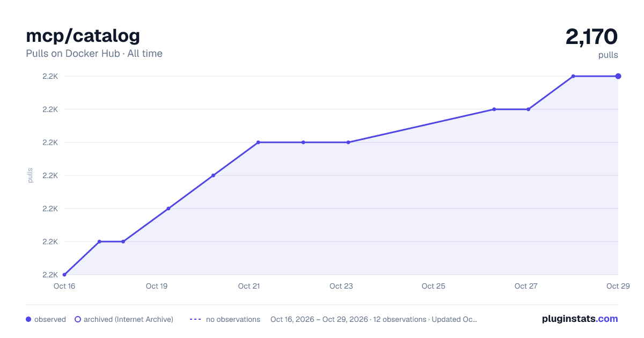644x338 pixels.
Task: Click the bottom '2.2K' y-axis label beside Oct 16
Action: pyautogui.click(x=50, y=275)
